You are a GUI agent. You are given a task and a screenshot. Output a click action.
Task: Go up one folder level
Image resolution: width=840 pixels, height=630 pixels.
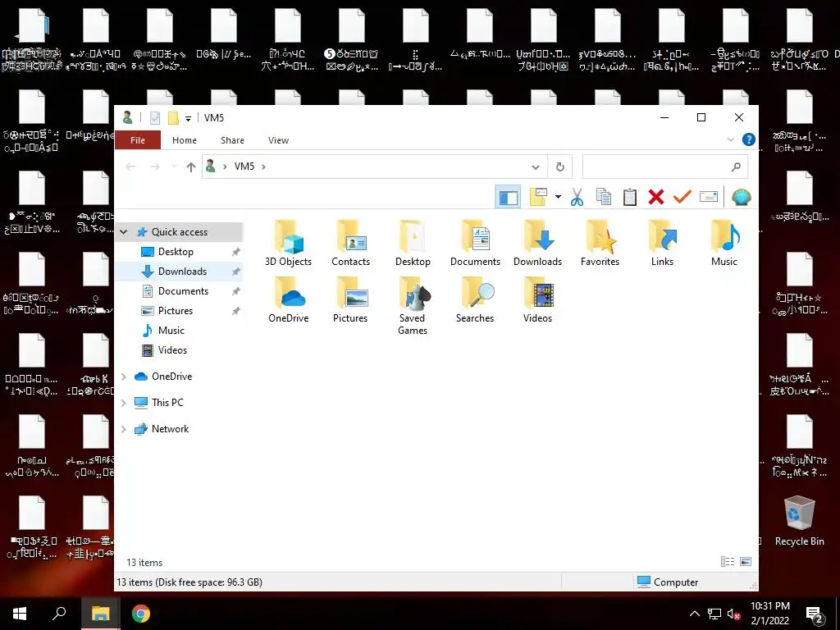(190, 167)
